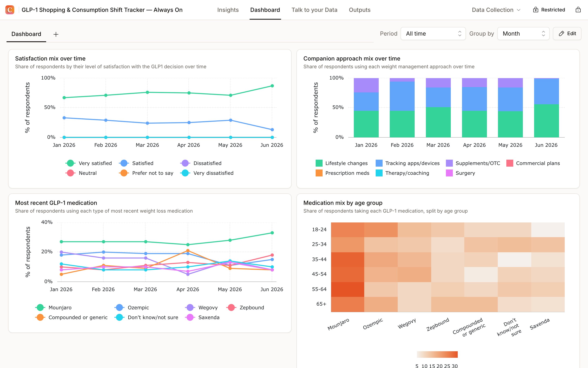Click the Restricted access button
This screenshot has height=368, width=588.
549,10
